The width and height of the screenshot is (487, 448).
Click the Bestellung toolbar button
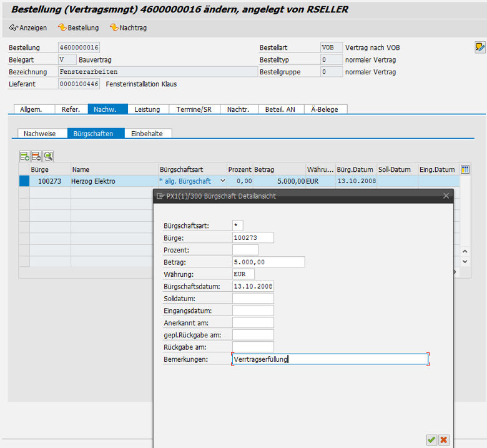click(x=79, y=27)
